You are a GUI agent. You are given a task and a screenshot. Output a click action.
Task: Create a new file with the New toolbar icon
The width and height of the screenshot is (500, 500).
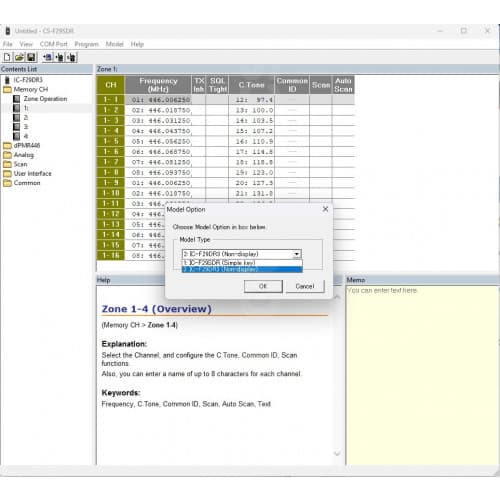[x=7, y=57]
